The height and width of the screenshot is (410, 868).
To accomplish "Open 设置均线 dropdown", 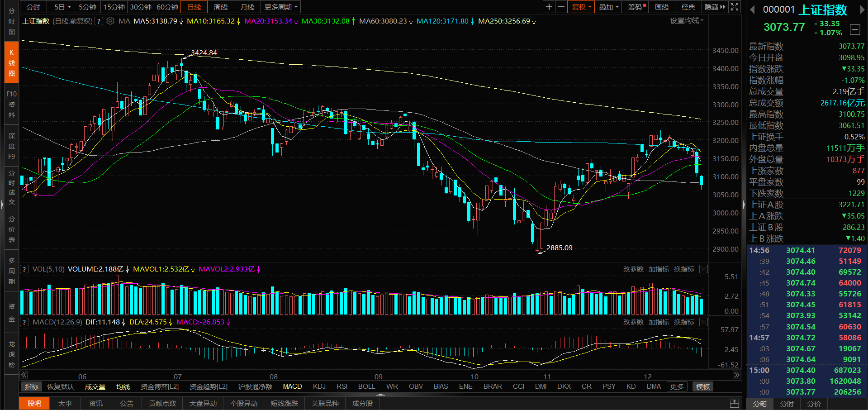I will coord(687,21).
